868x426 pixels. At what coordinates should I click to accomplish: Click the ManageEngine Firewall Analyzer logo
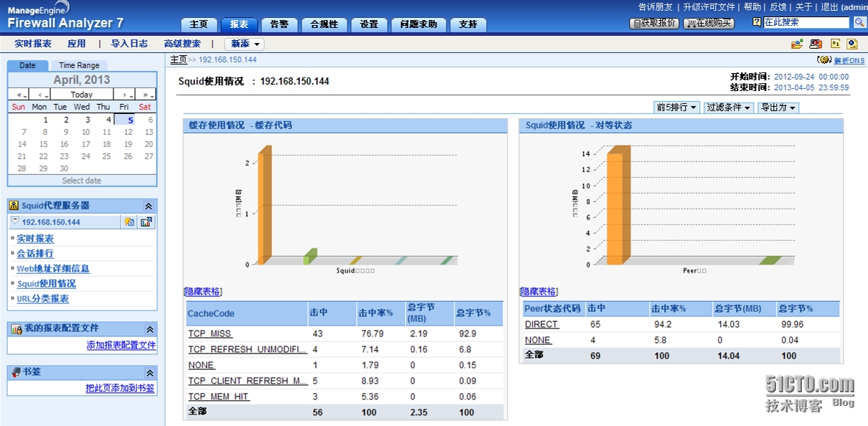65,16
